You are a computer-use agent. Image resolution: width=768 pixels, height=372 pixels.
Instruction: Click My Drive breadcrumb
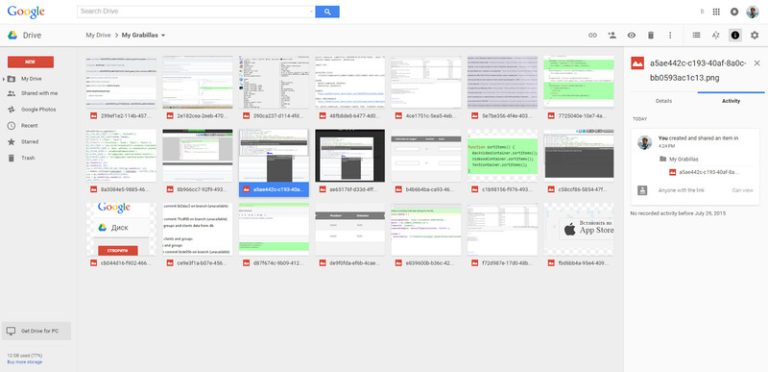98,35
